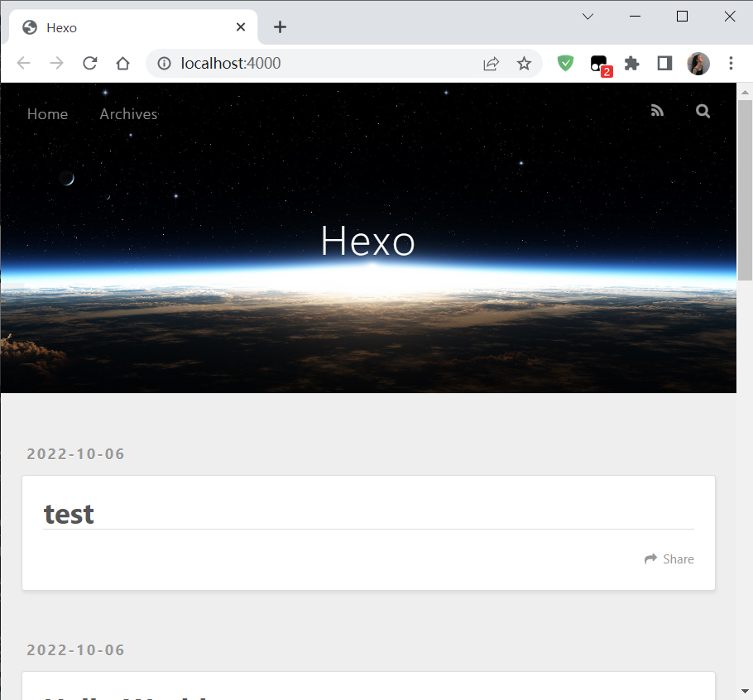753x700 pixels.
Task: Open a new browser tab
Action: coord(280,26)
